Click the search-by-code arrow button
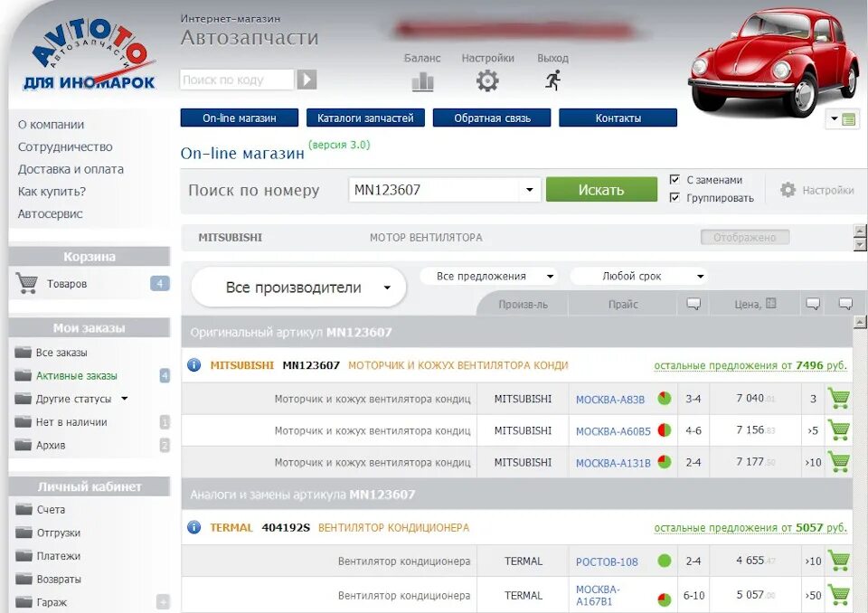The width and height of the screenshot is (868, 613). coord(307,80)
